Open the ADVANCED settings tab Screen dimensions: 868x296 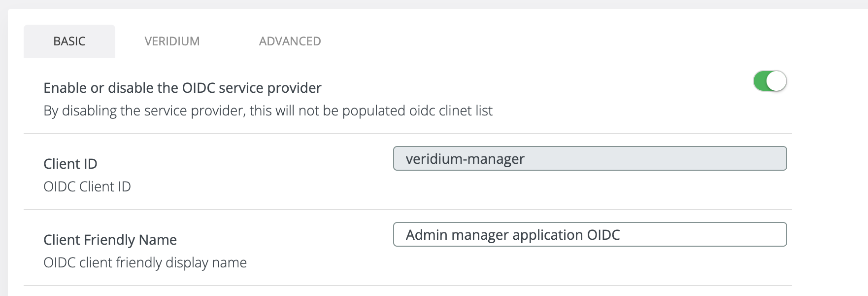290,41
